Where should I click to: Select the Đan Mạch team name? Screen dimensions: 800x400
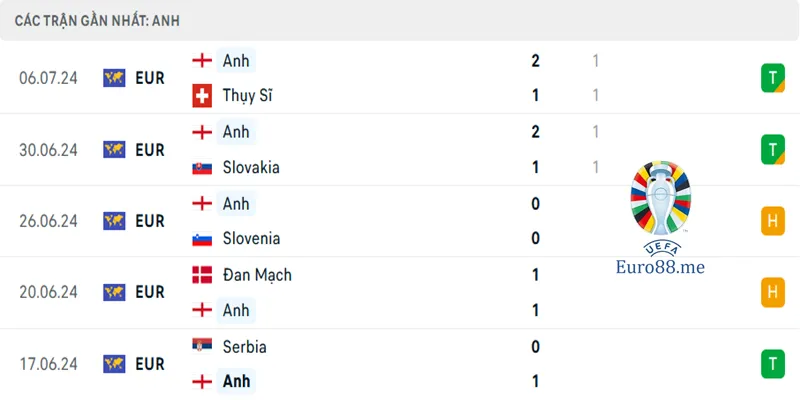click(x=257, y=275)
